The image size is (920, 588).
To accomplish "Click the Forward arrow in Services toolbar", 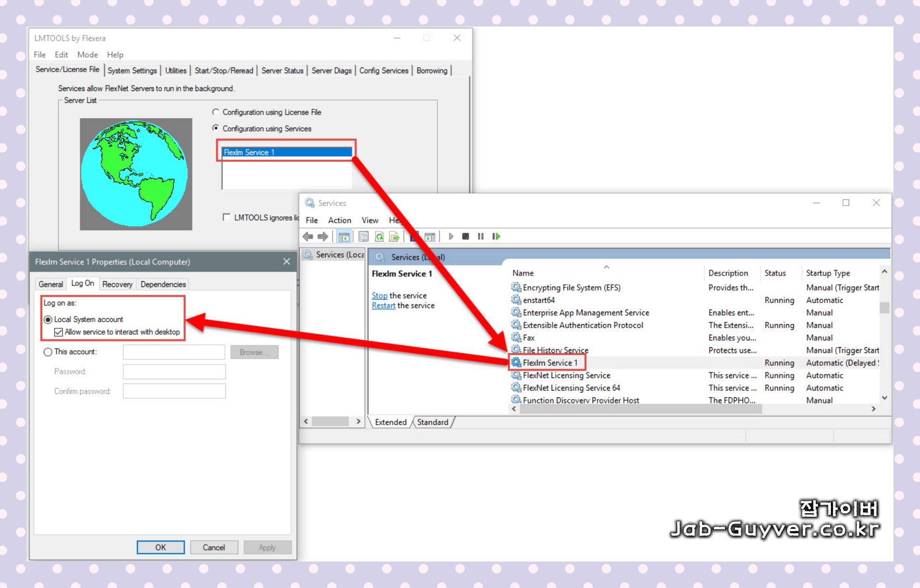I will [323, 236].
